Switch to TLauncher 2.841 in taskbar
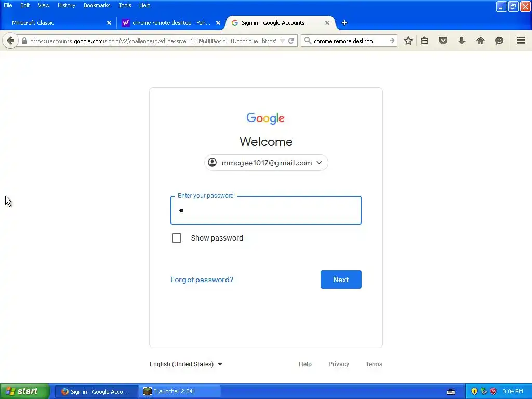The image size is (532, 399). click(180, 392)
